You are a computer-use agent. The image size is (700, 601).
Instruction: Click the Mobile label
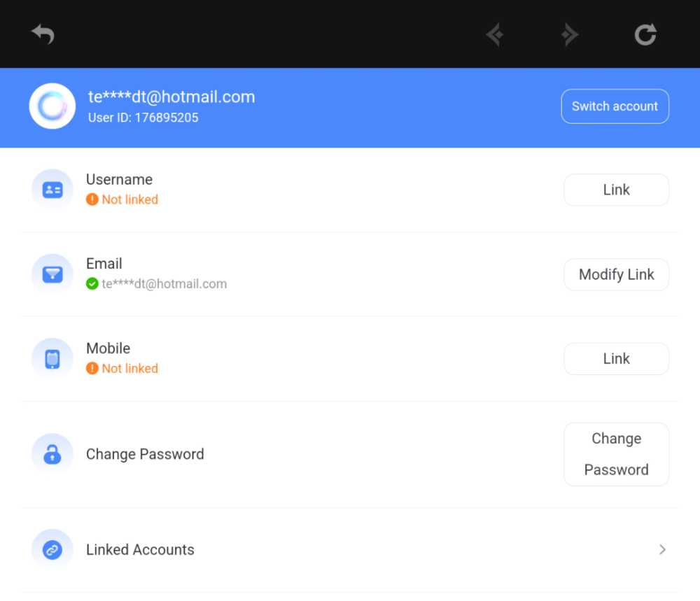(108, 348)
